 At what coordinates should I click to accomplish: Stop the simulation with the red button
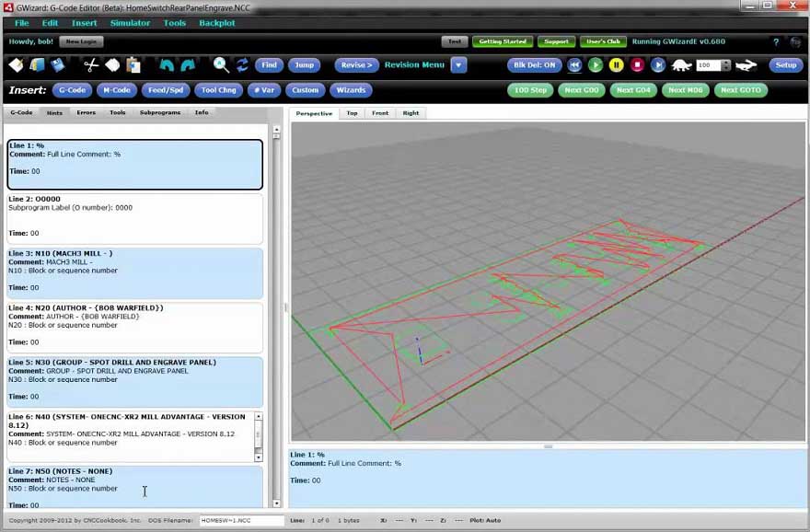click(638, 65)
